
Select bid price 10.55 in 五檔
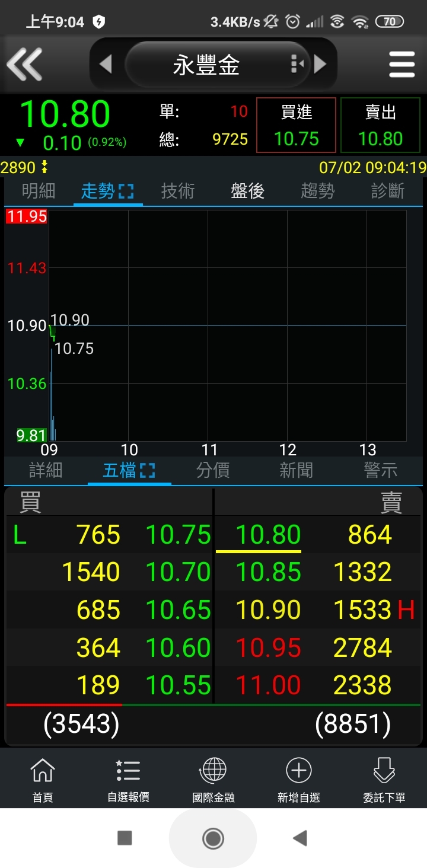[179, 685]
